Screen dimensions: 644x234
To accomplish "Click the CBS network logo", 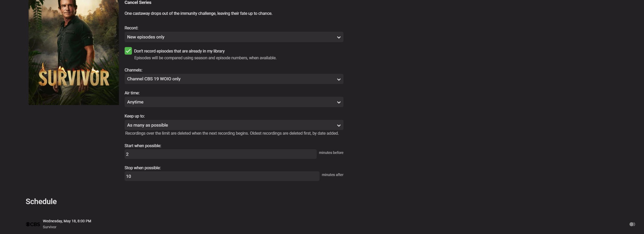I will [33, 224].
